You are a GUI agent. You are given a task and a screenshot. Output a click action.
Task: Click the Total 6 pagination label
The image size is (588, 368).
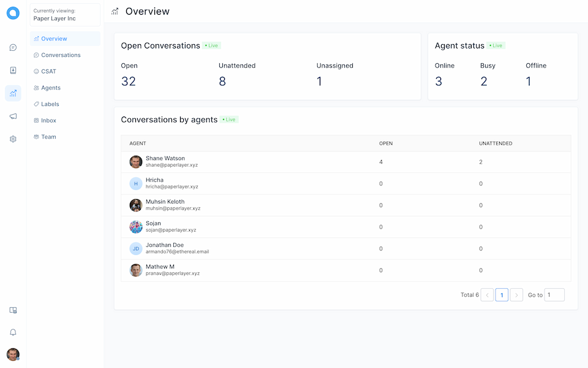click(470, 295)
